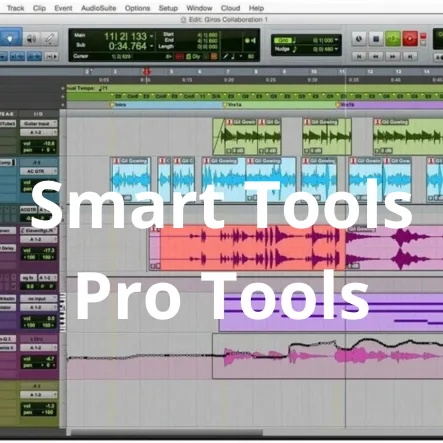Viewport: 443px width, 443px height.
Task: Open the Nudge value dropdown arrow
Action: (x=336, y=49)
